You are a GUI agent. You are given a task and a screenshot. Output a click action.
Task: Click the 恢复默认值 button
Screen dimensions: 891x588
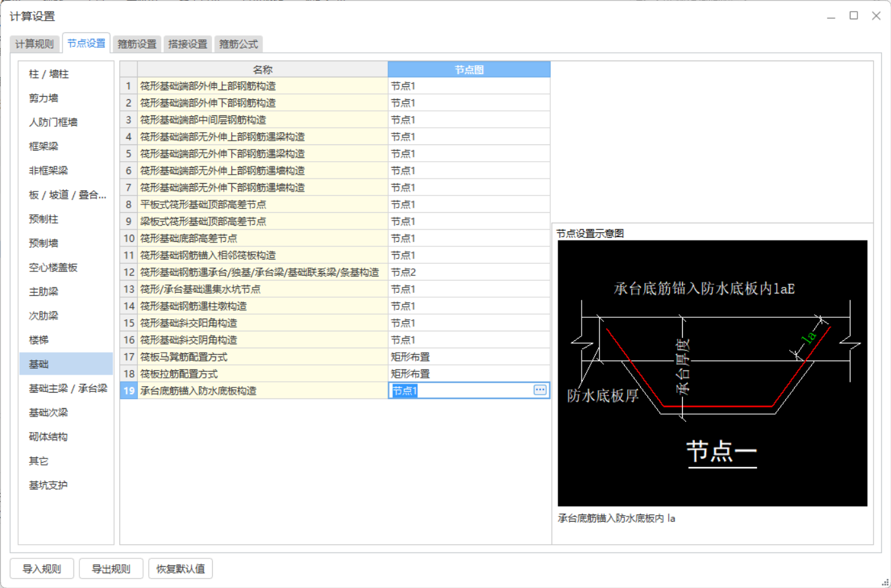(181, 569)
